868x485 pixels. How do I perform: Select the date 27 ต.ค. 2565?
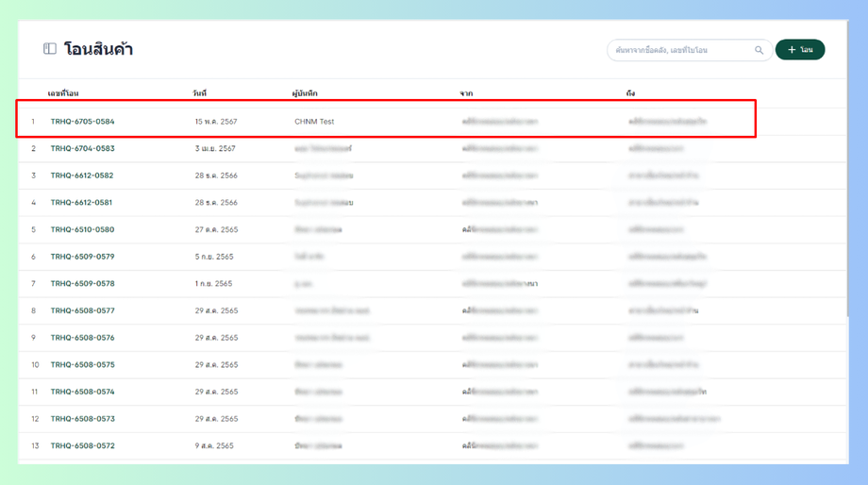click(216, 229)
